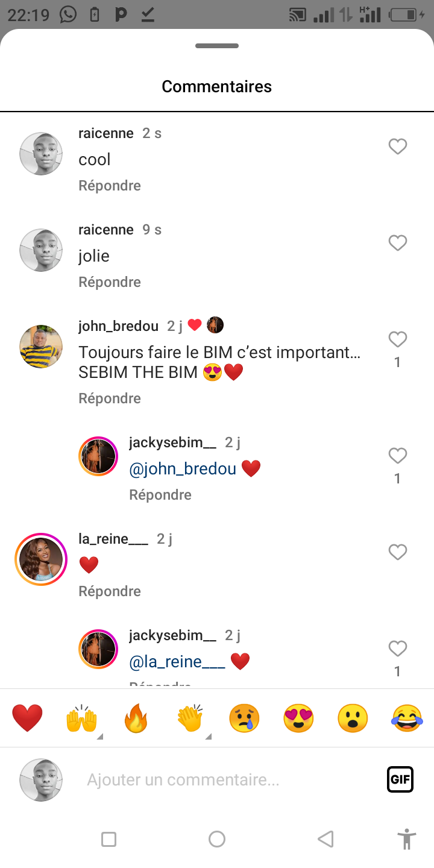Insert the laughing tears emoji

[x=407, y=719]
